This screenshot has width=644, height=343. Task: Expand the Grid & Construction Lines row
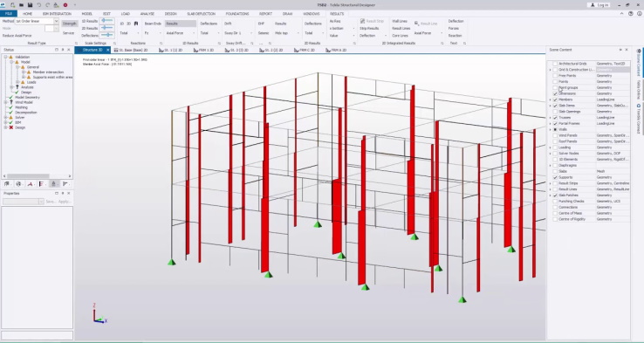tap(551, 70)
